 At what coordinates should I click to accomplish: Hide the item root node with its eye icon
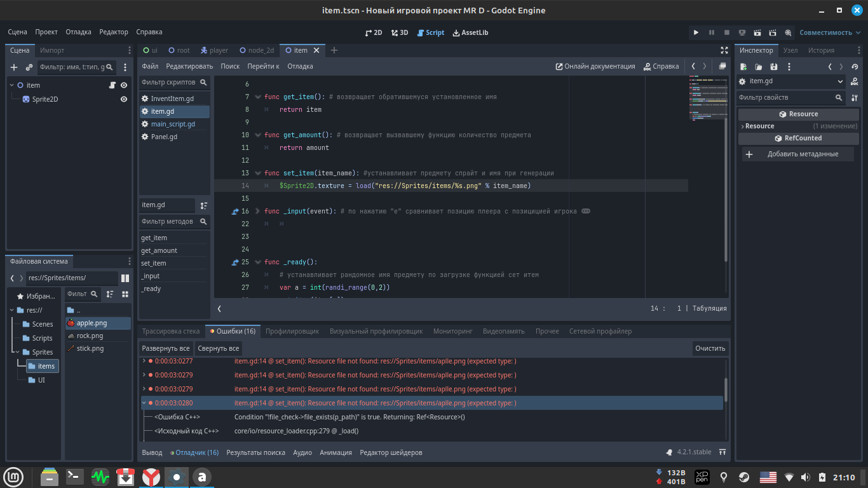click(124, 85)
